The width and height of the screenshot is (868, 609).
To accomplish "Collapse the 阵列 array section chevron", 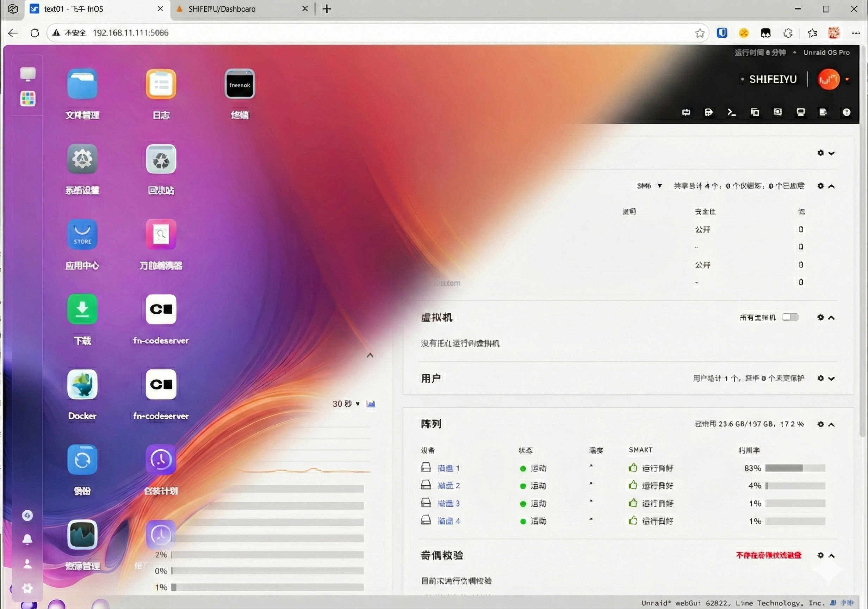I will tap(831, 424).
